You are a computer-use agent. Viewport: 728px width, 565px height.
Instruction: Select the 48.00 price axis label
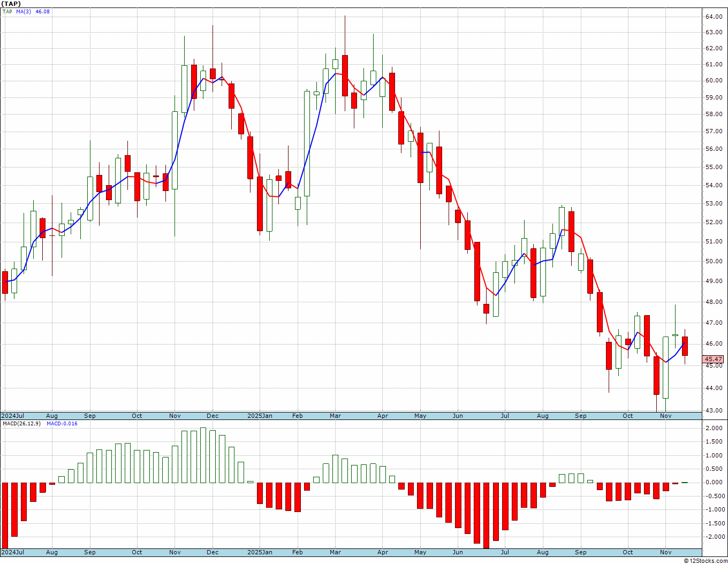point(714,302)
